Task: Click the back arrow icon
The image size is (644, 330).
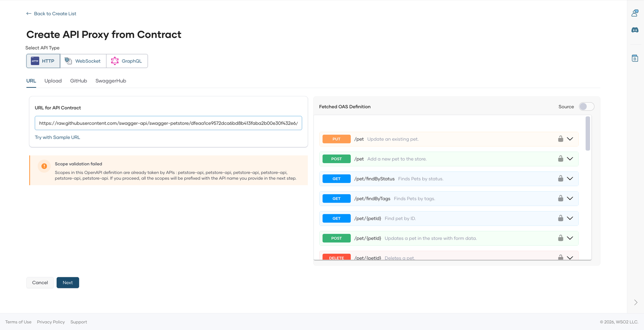Action: [29, 14]
